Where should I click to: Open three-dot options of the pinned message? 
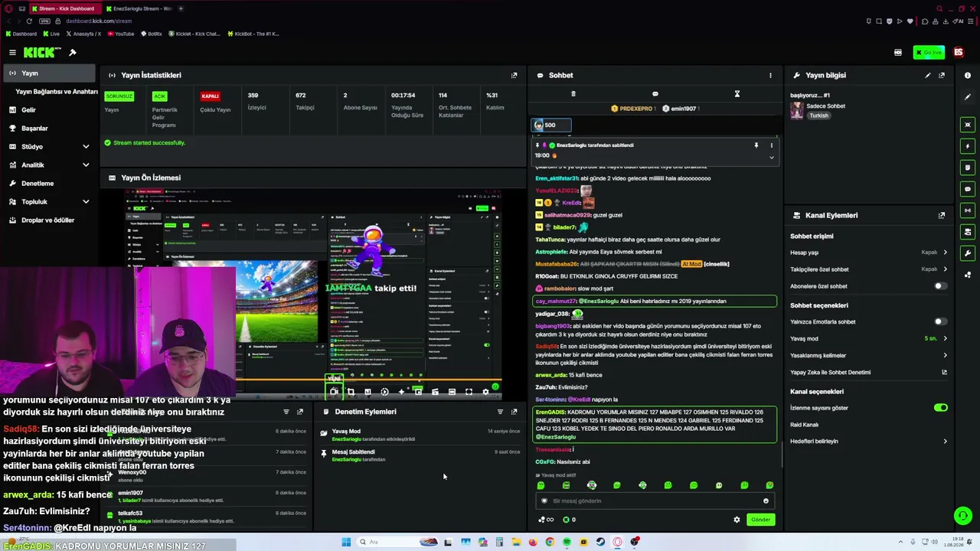[771, 145]
